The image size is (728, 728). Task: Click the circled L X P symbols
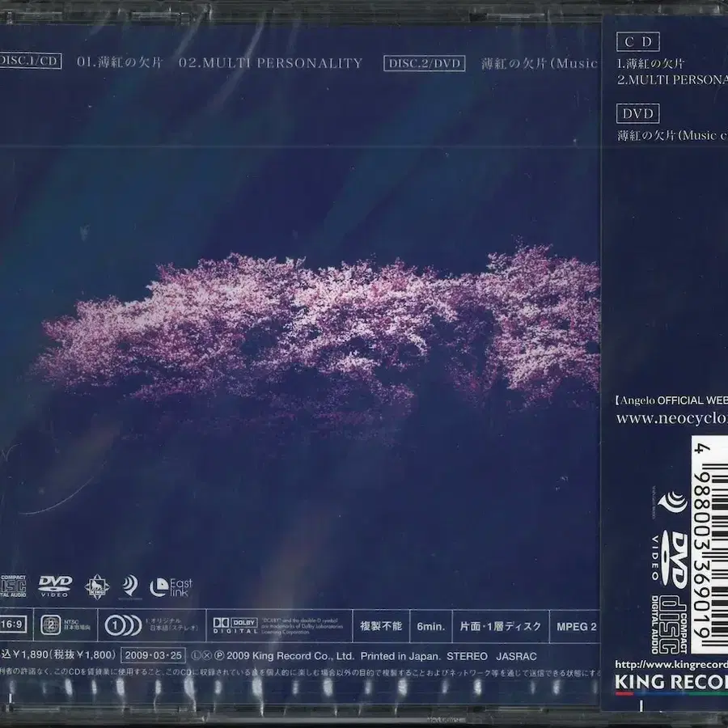click(208, 656)
